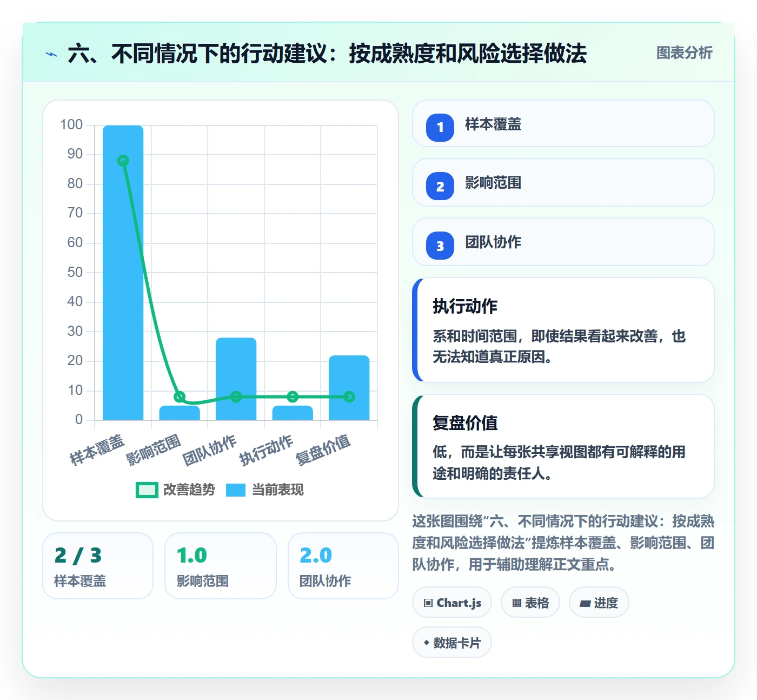Screen dimensions: 757x700
Task: Click the 复盘价值 x-axis label
Action: [323, 450]
